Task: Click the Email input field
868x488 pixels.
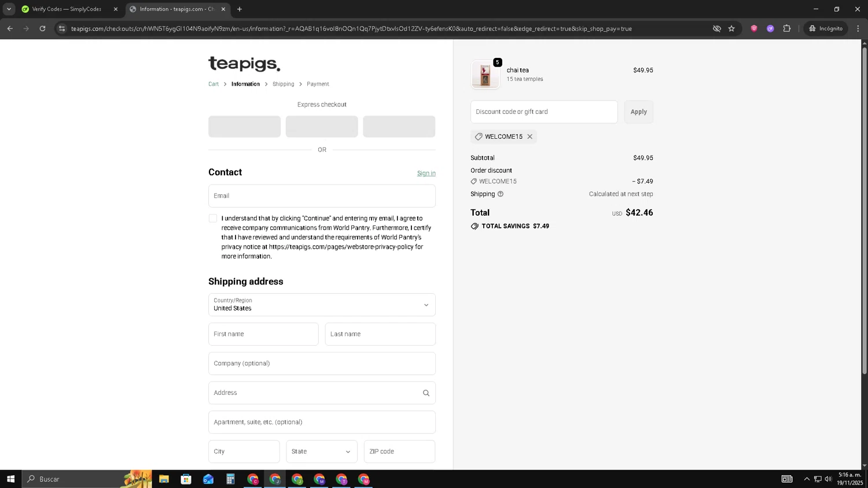Action: (322, 196)
